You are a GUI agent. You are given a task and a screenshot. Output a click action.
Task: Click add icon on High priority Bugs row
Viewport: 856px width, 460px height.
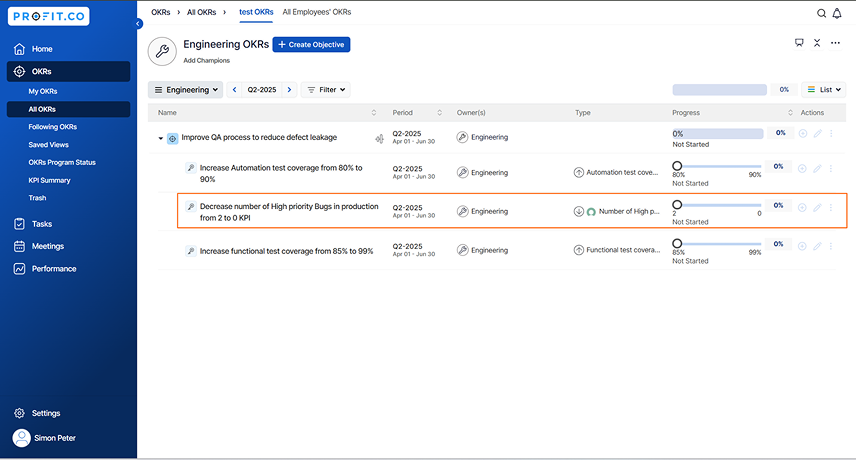802,207
